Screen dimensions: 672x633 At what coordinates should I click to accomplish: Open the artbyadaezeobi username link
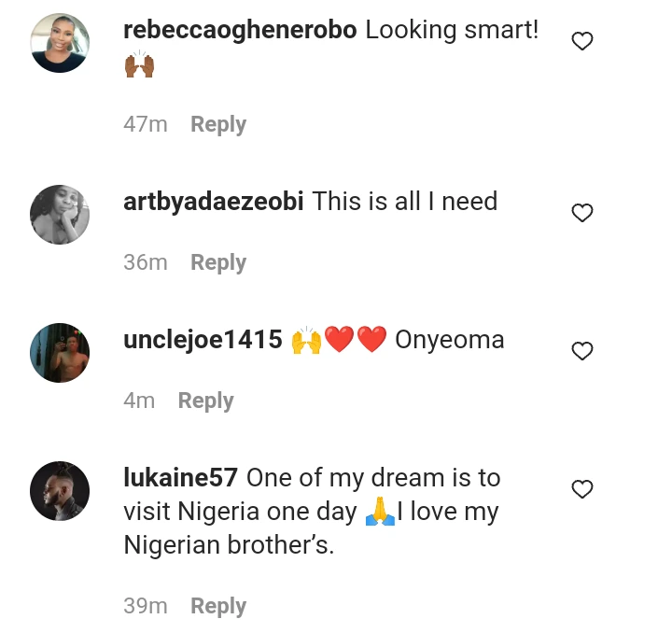pyautogui.click(x=214, y=201)
